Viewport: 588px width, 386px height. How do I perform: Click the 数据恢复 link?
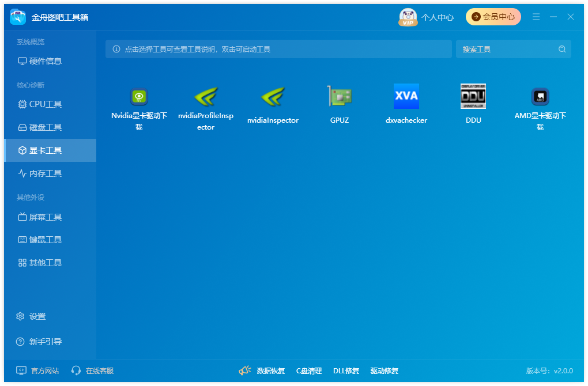pos(271,370)
